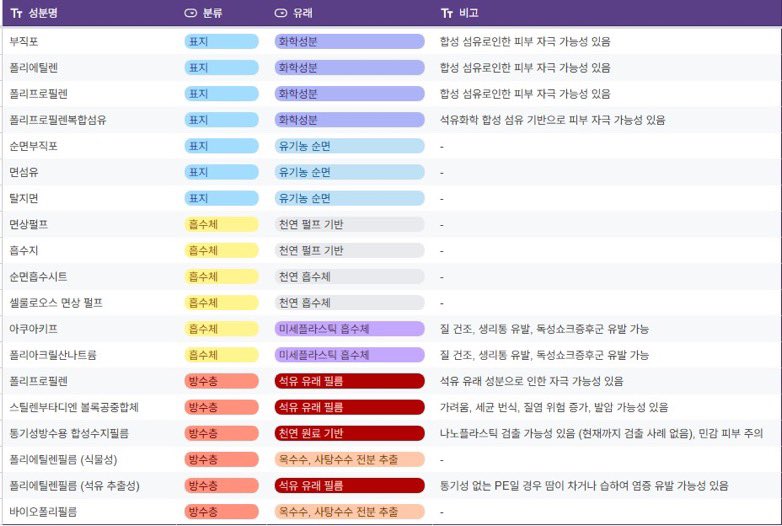The width and height of the screenshot is (782, 526).
Task: Click the 석유 유래 필름 tag for 스틸렌부타디엔 블록공중합체
Action: [311, 407]
